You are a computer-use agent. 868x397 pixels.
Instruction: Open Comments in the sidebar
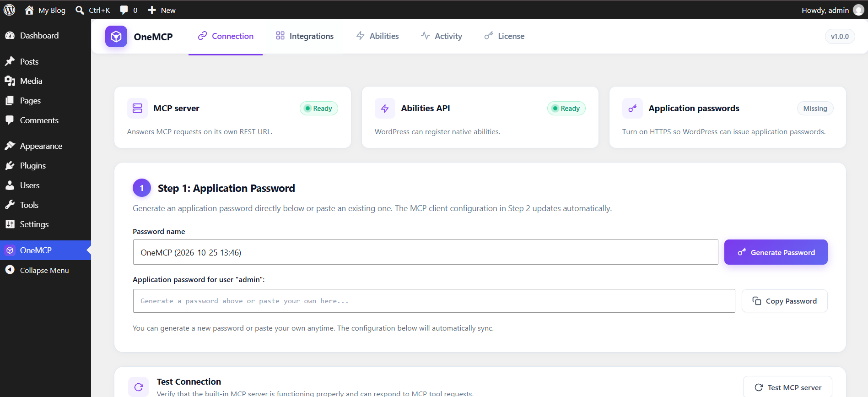pyautogui.click(x=45, y=120)
